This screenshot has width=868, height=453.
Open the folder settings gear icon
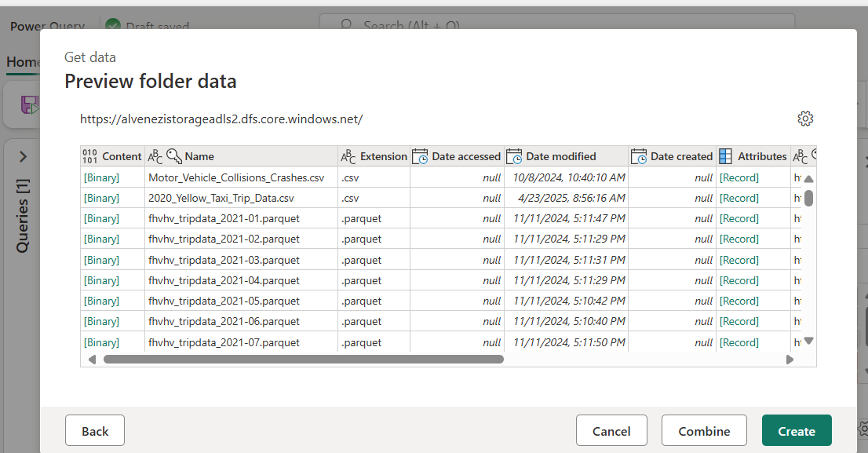(x=805, y=119)
